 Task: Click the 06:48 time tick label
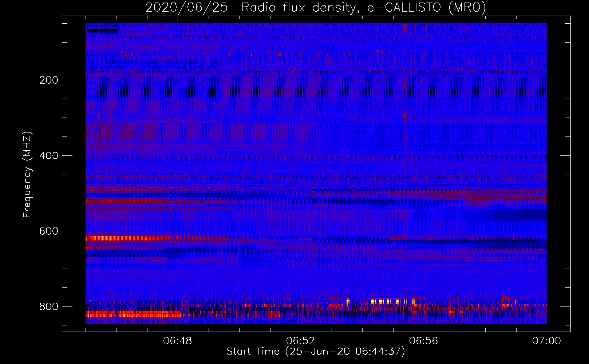coord(178,341)
